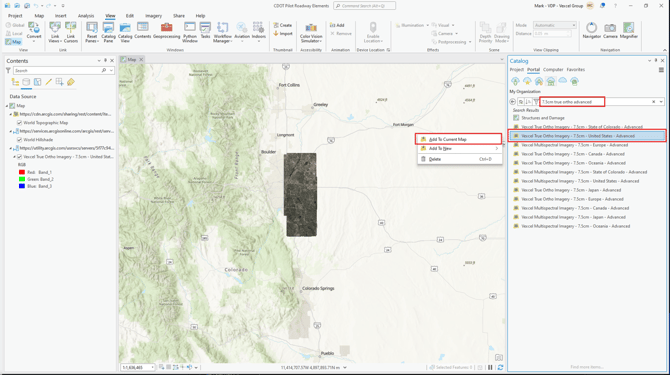This screenshot has height=375, width=670.
Task: Open the Python Window
Action: pos(190,32)
